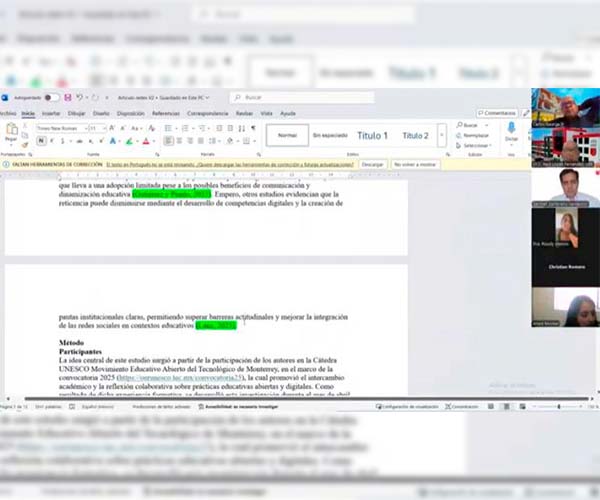Click the Pegar clipboard icon
This screenshot has height=500, width=600.
click(x=11, y=129)
